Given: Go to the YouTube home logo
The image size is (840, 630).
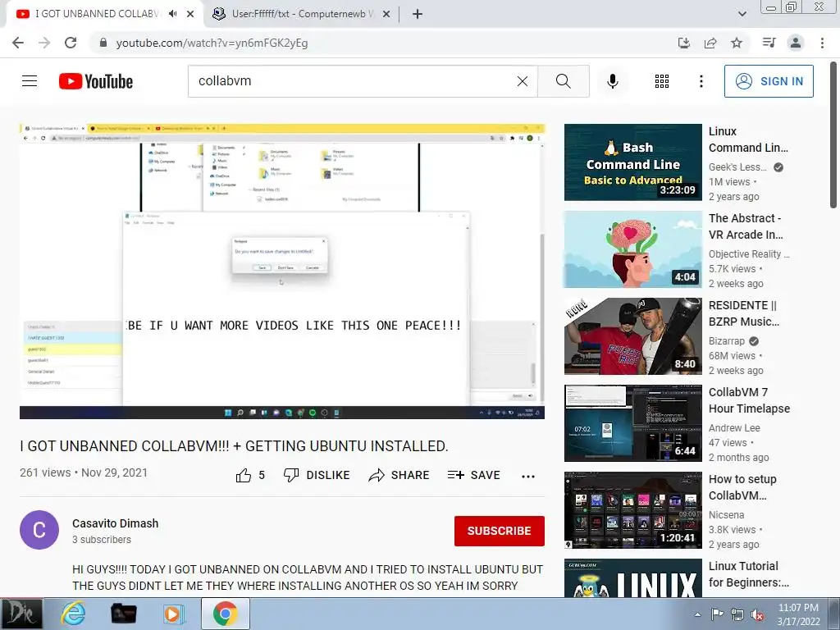Looking at the screenshot, I should 96,81.
